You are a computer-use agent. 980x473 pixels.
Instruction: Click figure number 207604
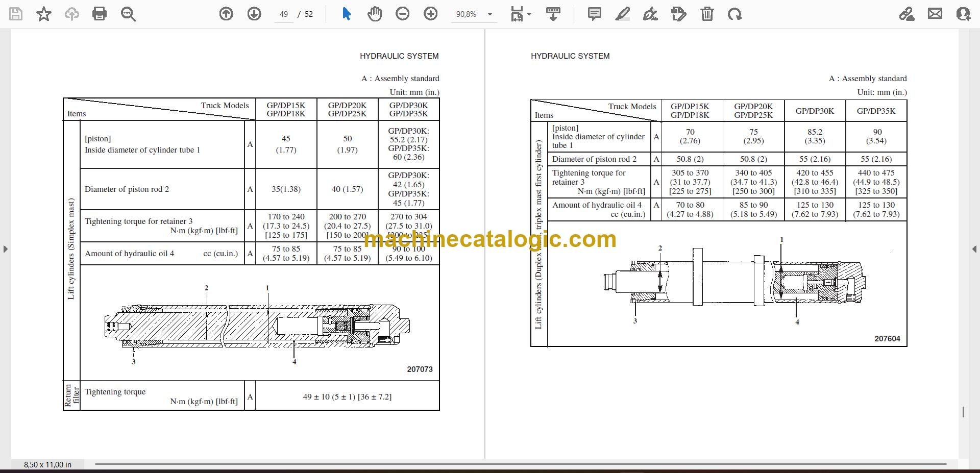click(887, 339)
